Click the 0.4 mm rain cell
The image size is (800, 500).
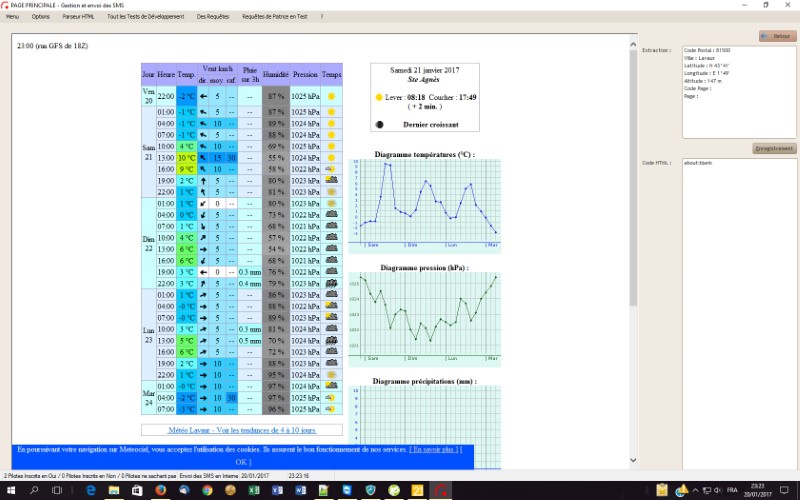tap(250, 283)
